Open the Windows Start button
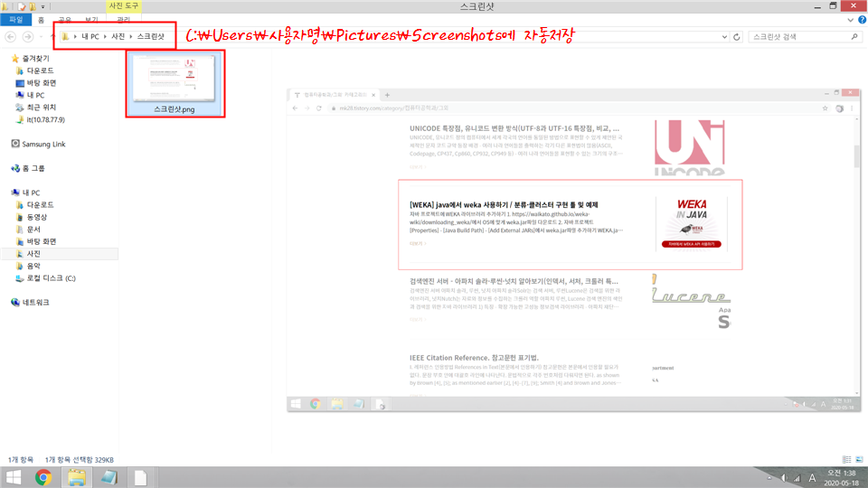Viewport: 868px width, 488px height. 13,477
